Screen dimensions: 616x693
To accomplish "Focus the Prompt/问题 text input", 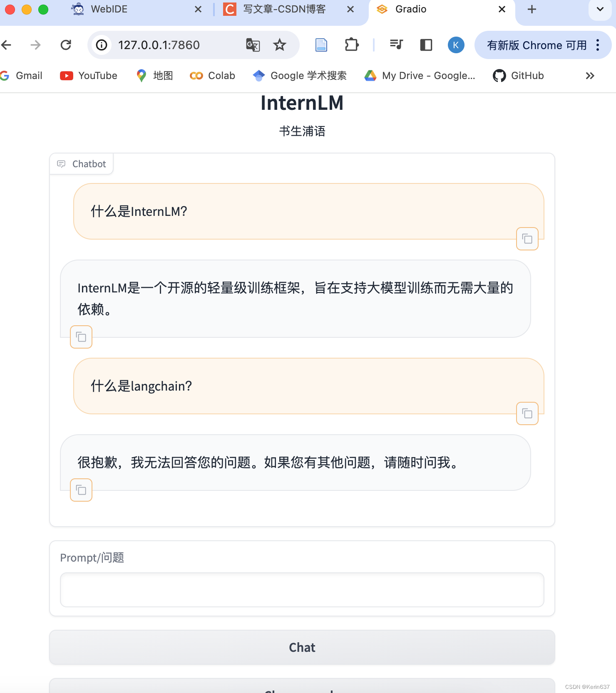I will tap(302, 590).
